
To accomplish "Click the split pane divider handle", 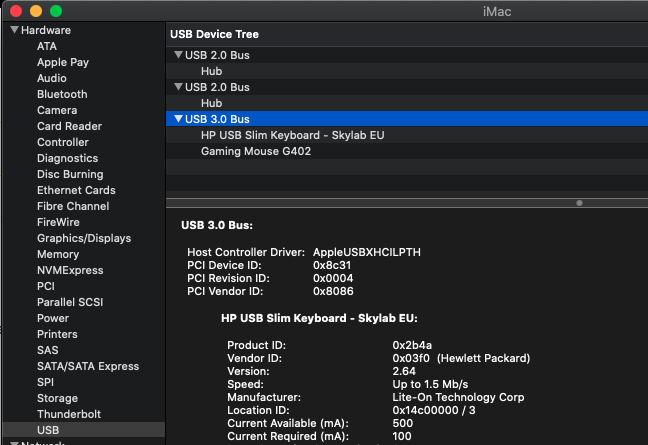I will (579, 203).
